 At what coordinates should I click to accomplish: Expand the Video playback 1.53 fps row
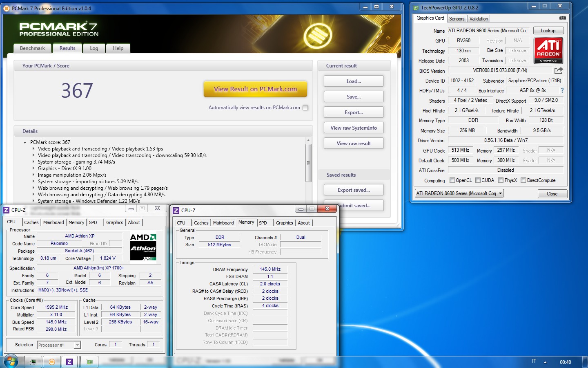click(x=33, y=149)
